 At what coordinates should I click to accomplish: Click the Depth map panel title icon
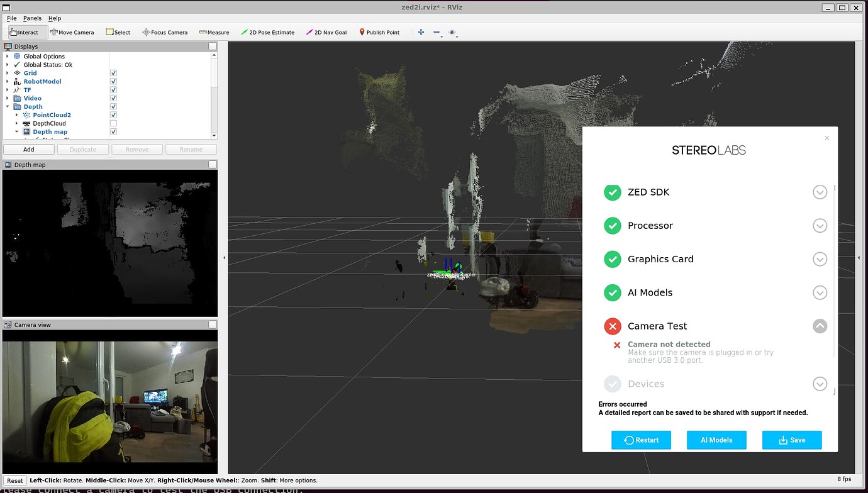tap(8, 165)
